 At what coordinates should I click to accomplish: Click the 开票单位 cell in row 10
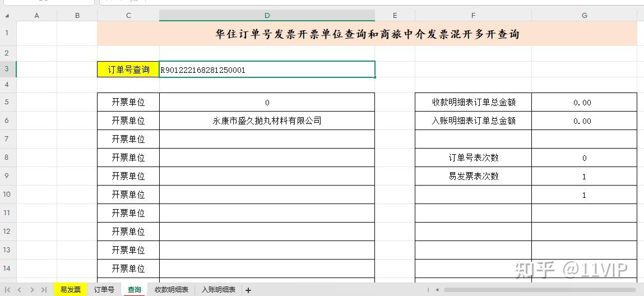128,195
